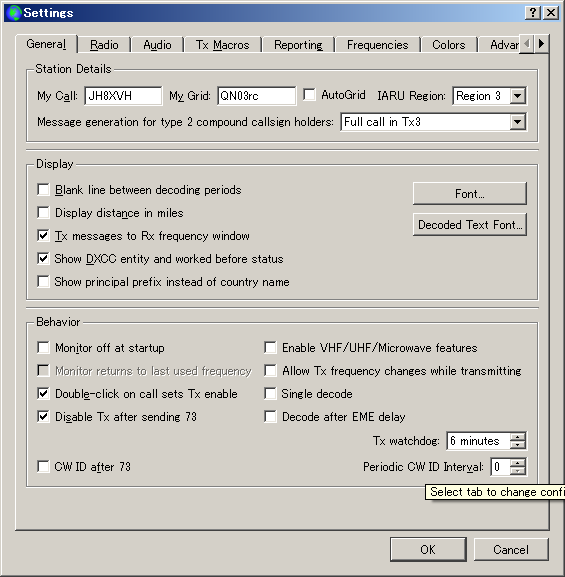Enable AutoGrid checkbox

pos(310,95)
